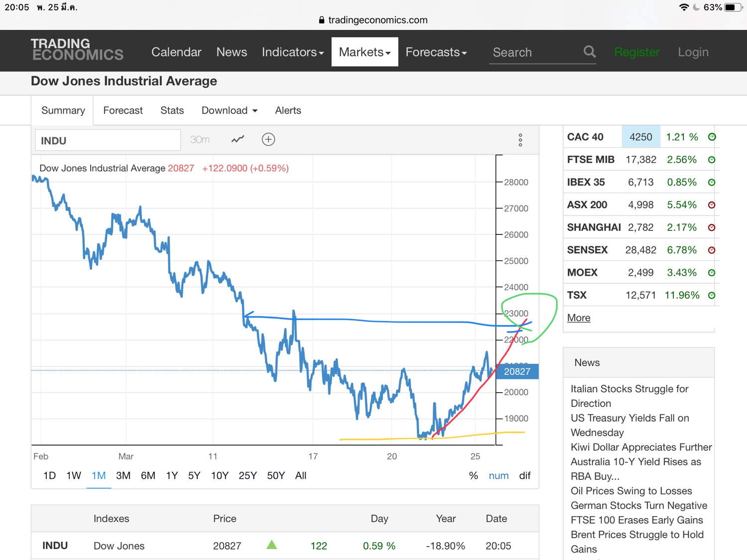747x560 pixels.
Task: Select the num display mode
Action: click(498, 476)
